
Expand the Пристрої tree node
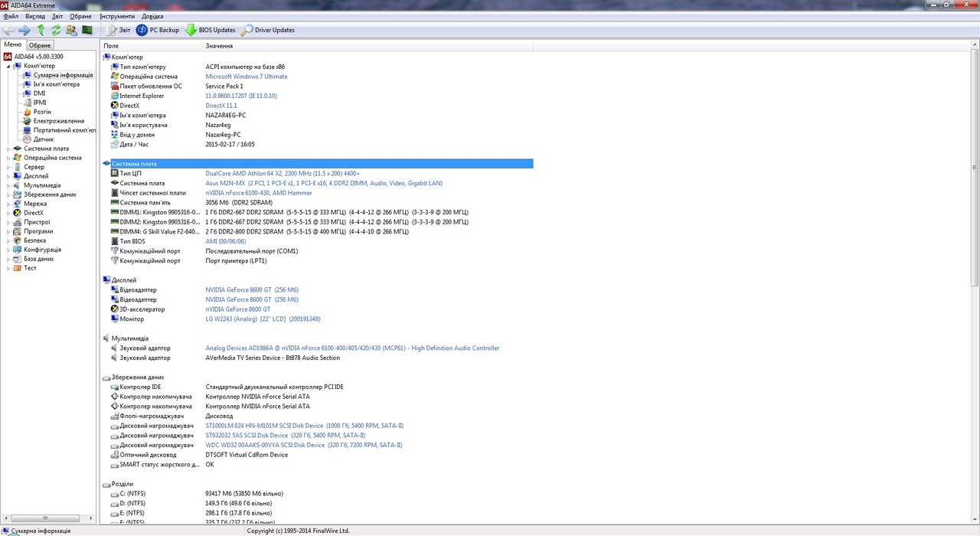[x=8, y=222]
